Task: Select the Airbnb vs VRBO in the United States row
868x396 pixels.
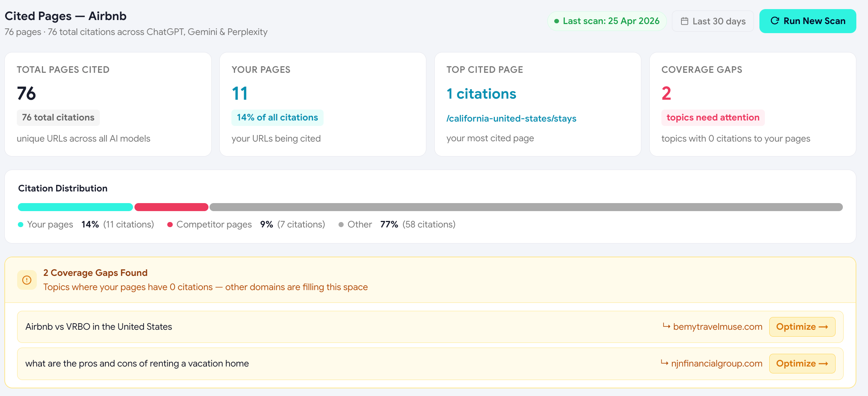Action: [x=430, y=327]
